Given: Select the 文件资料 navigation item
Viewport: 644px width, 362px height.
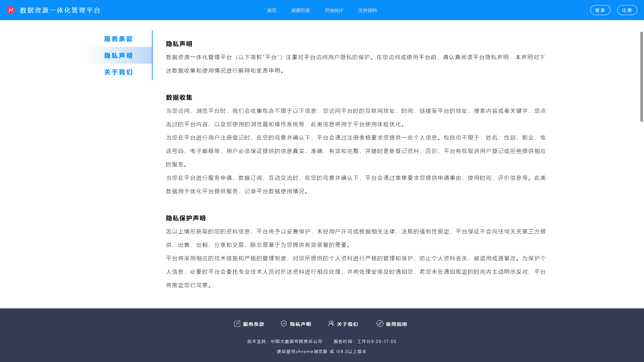Looking at the screenshot, I should [x=368, y=10].
